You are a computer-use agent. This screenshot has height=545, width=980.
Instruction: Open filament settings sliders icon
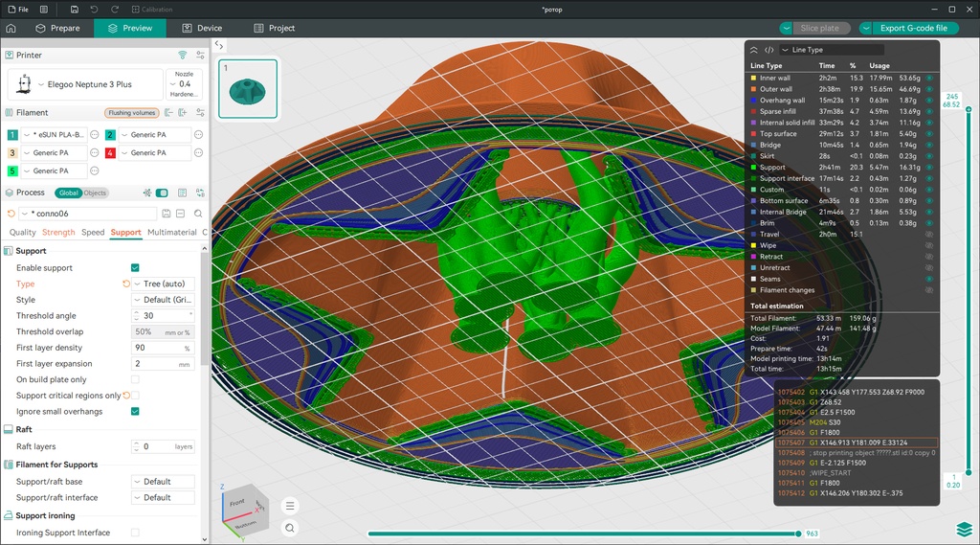coord(200,113)
